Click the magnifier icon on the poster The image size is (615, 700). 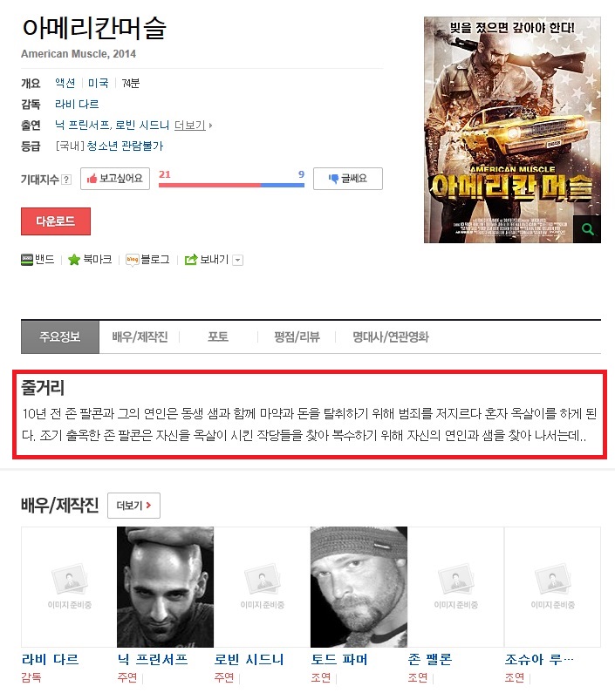pos(587,229)
